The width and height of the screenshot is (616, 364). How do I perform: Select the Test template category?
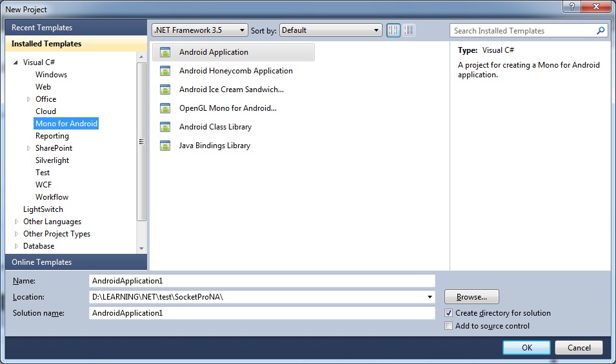(43, 173)
